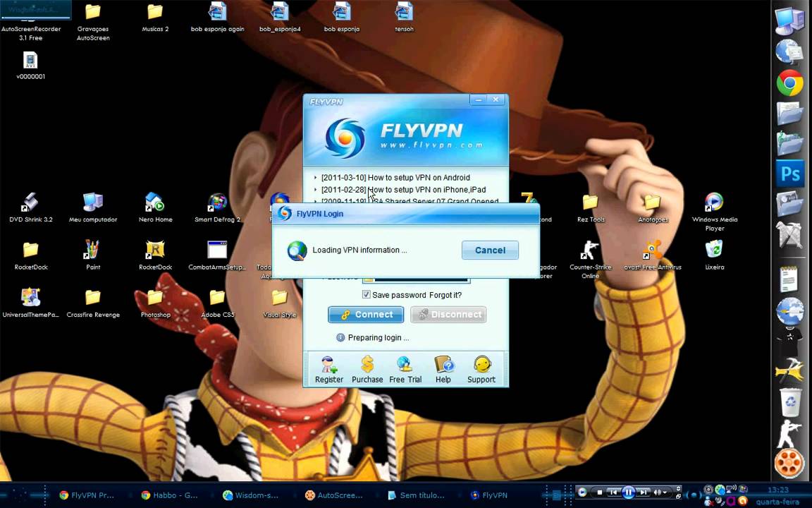The height and width of the screenshot is (508, 812).
Task: Select the bob_esponja4 video file
Action: 280,18
